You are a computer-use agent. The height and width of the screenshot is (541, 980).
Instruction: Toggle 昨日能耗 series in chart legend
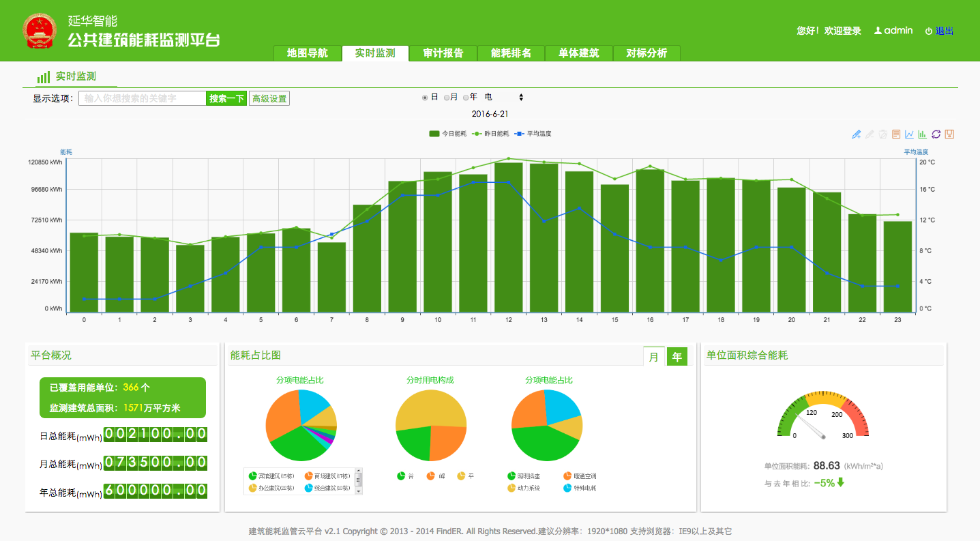490,134
